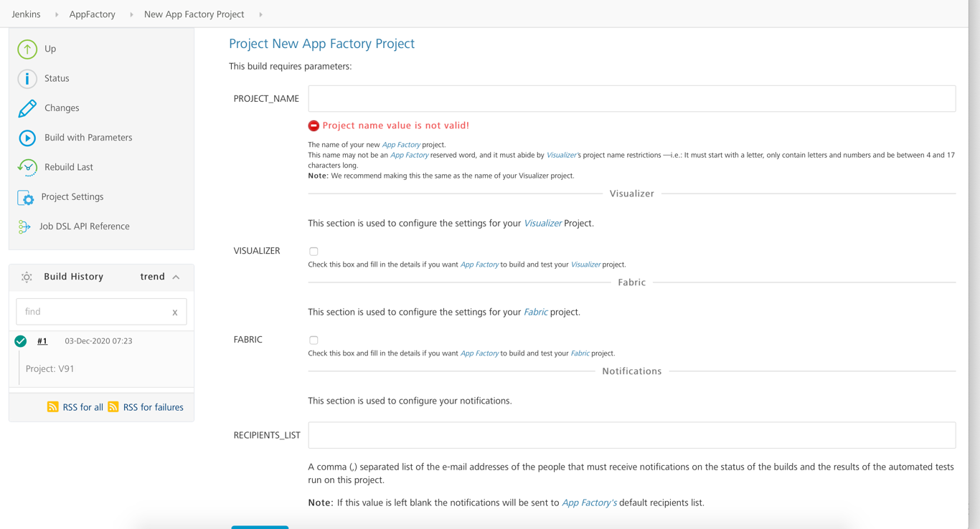This screenshot has width=980, height=529.
Task: Enable the VISUALIZER checkbox
Action: pos(314,252)
